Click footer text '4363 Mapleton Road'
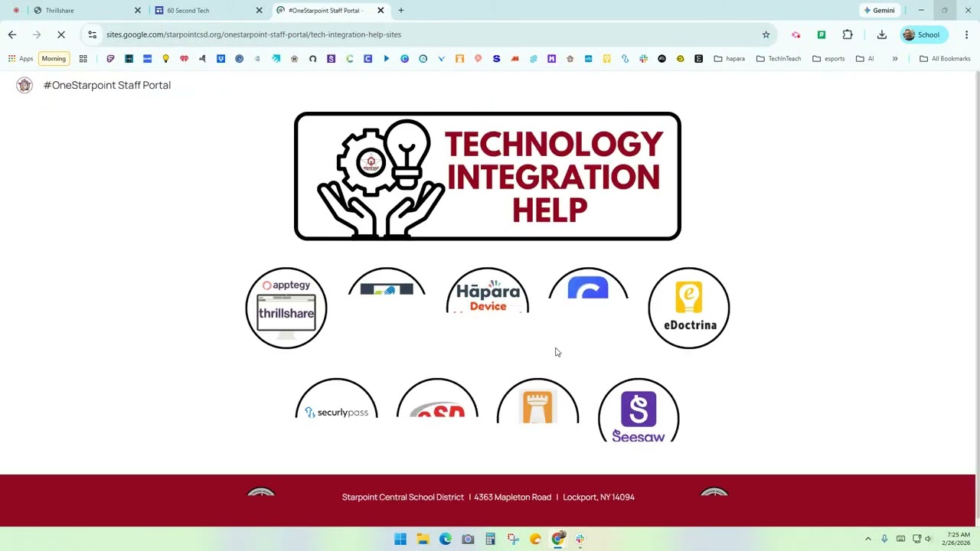Viewport: 980px width, 551px height. pyautogui.click(x=512, y=497)
